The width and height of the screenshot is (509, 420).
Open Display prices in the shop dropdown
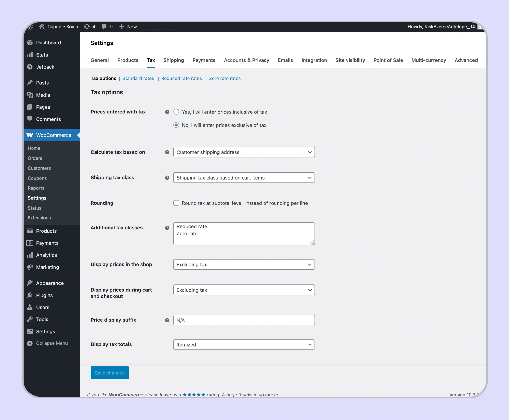[244, 264]
